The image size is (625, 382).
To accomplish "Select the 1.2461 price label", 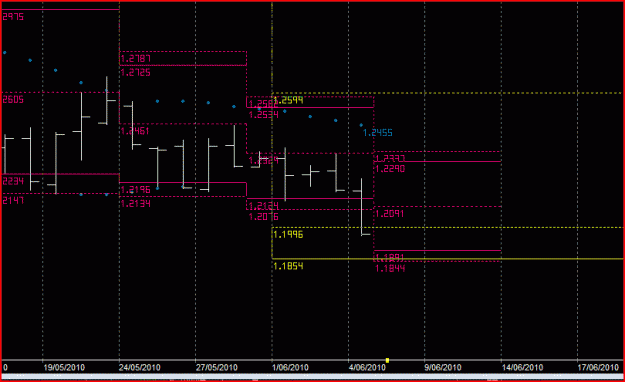I will 135,131.
